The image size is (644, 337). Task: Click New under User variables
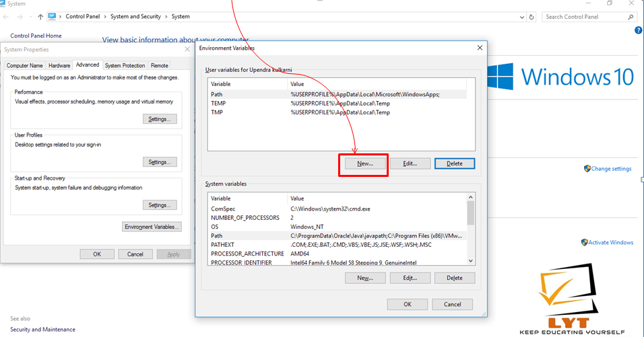[x=365, y=163]
